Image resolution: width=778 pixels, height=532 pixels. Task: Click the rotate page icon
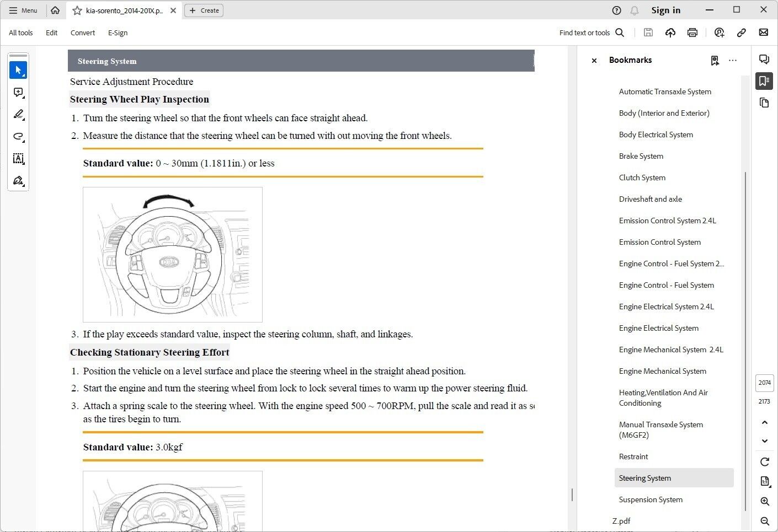(x=765, y=462)
